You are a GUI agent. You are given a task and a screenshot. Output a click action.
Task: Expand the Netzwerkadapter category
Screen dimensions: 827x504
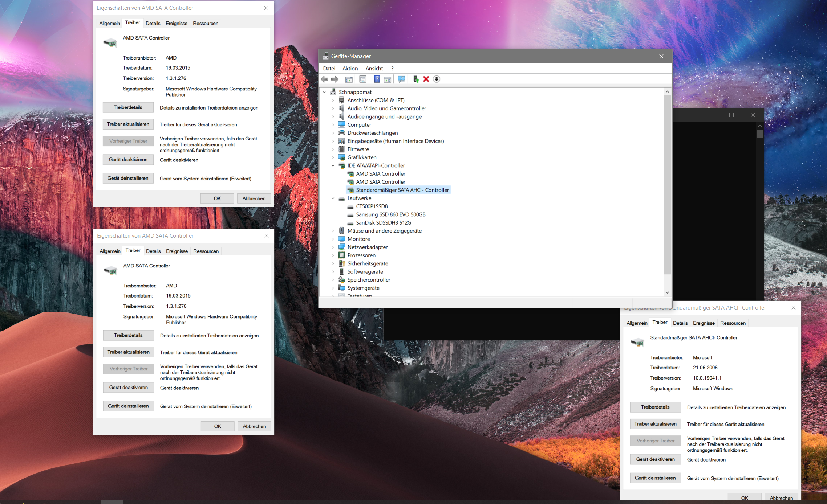(x=333, y=247)
